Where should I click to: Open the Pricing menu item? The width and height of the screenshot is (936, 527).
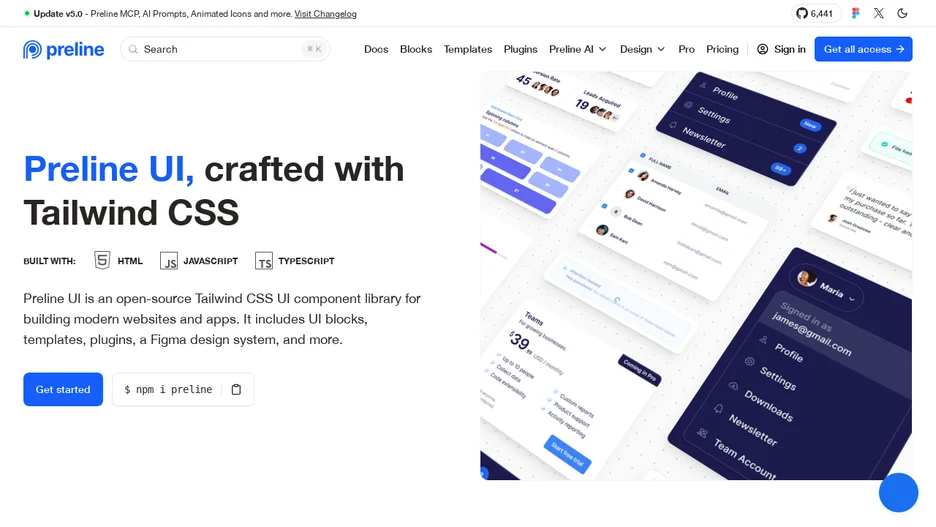click(x=722, y=49)
